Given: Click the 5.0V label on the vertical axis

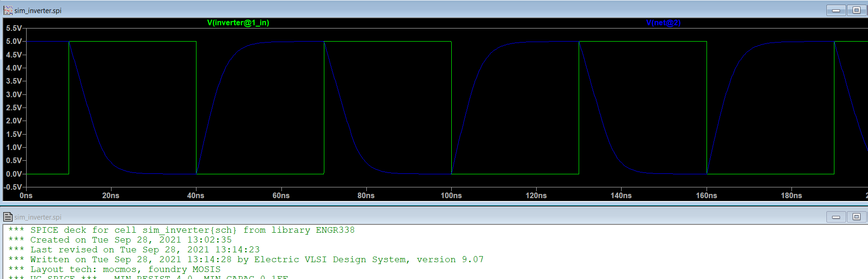Looking at the screenshot, I should coord(14,42).
